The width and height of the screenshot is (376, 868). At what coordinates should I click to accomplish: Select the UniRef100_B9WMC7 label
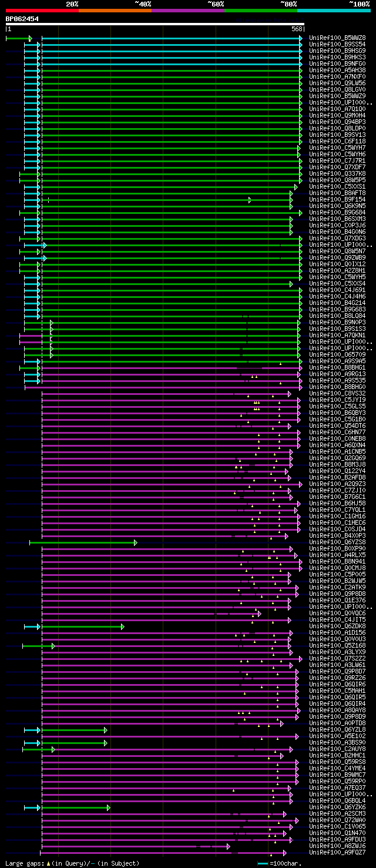(x=337, y=775)
